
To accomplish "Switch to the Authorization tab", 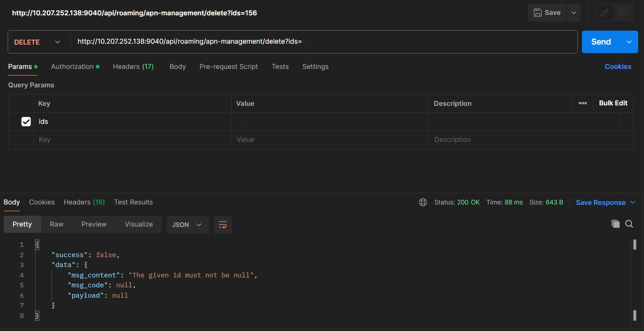I will [72, 67].
